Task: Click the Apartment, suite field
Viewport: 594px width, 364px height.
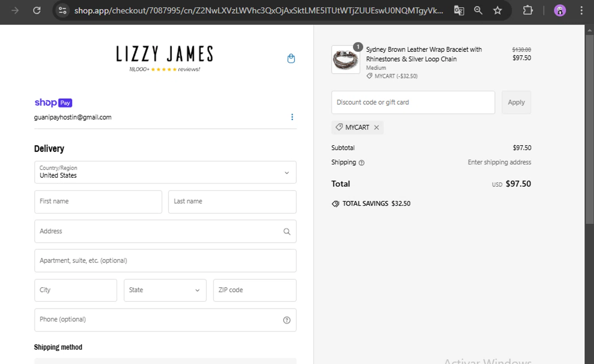Action: 165,261
